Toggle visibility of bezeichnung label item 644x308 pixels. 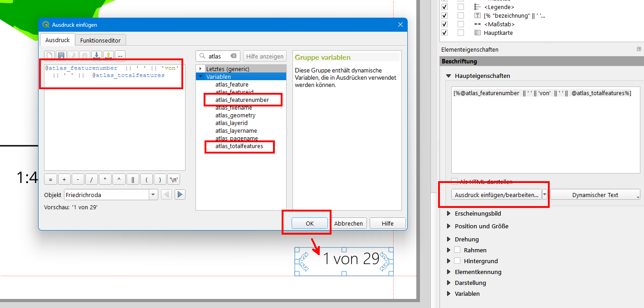pos(444,15)
